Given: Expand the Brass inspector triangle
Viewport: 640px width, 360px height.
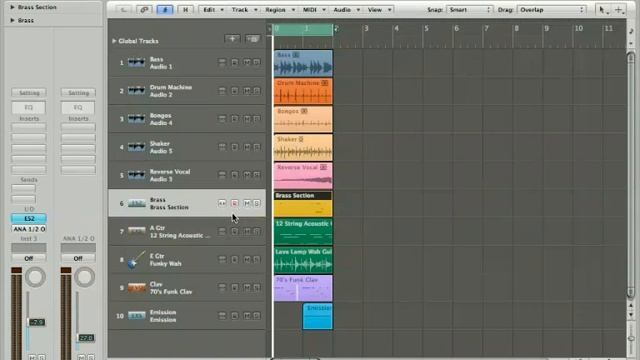Looking at the screenshot, I should (x=12, y=20).
